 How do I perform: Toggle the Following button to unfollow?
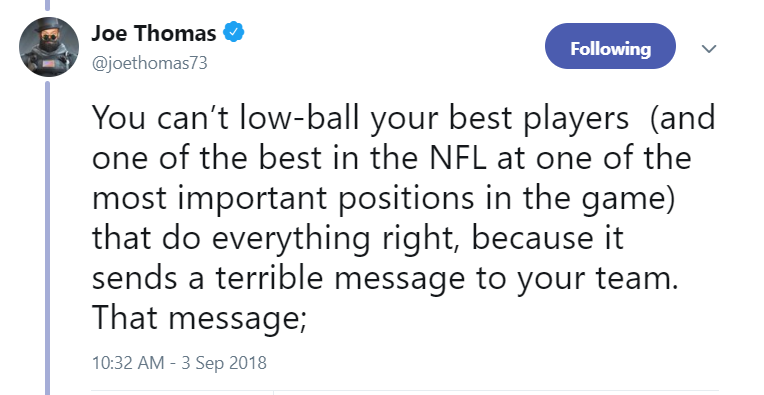point(610,46)
